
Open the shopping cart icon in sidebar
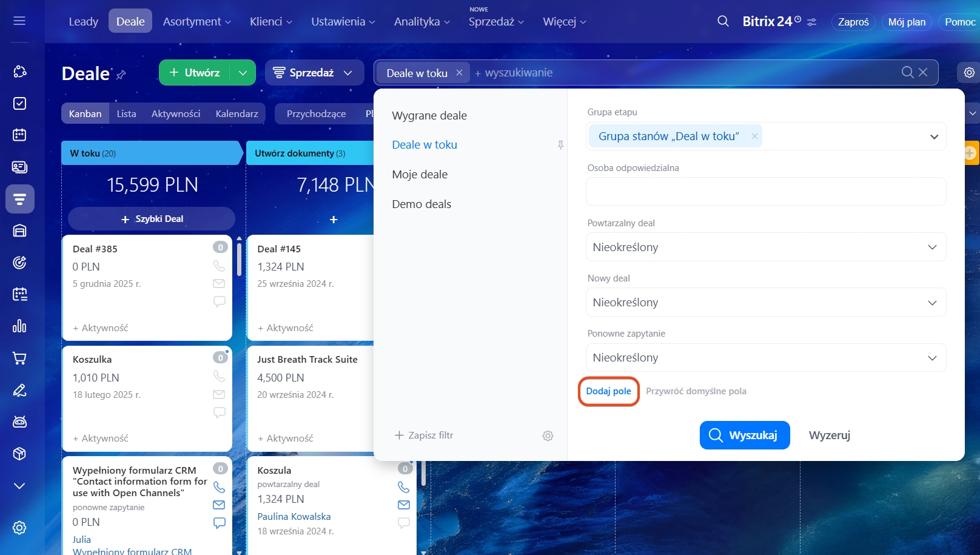(x=19, y=358)
